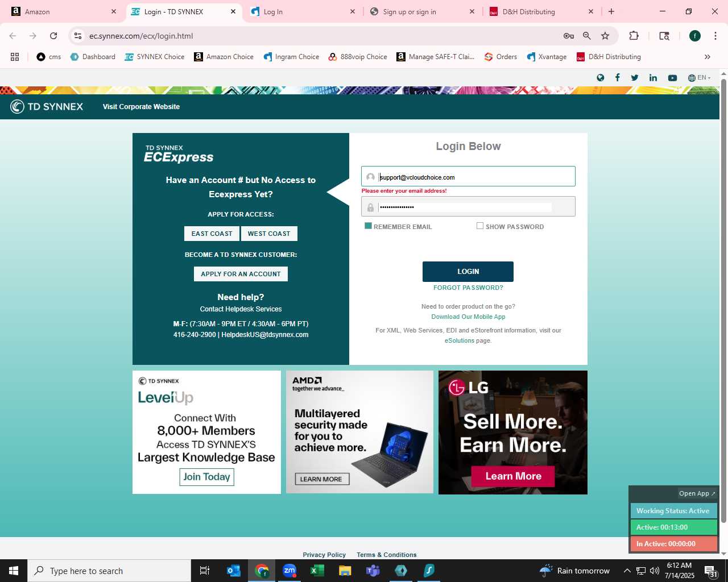Open the Chrome profile avatar
The height and width of the screenshot is (582, 728).
coord(695,36)
